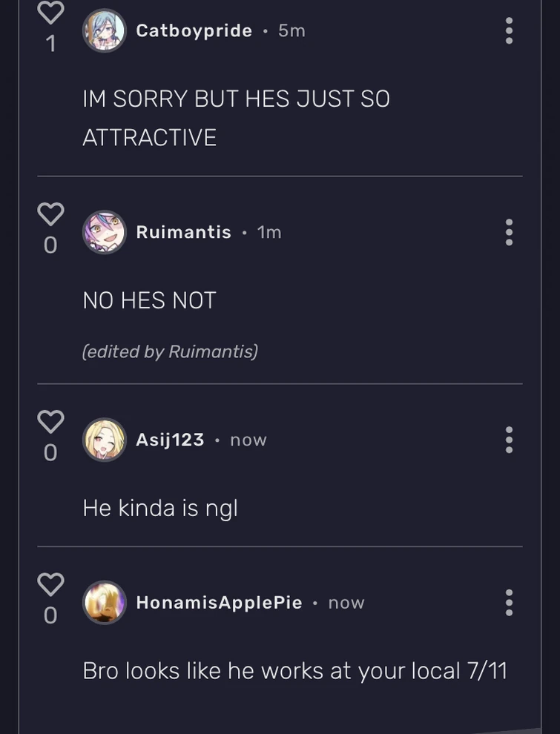The width and height of the screenshot is (560, 734).
Task: View Ruimantis's profile avatar
Action: click(x=105, y=232)
